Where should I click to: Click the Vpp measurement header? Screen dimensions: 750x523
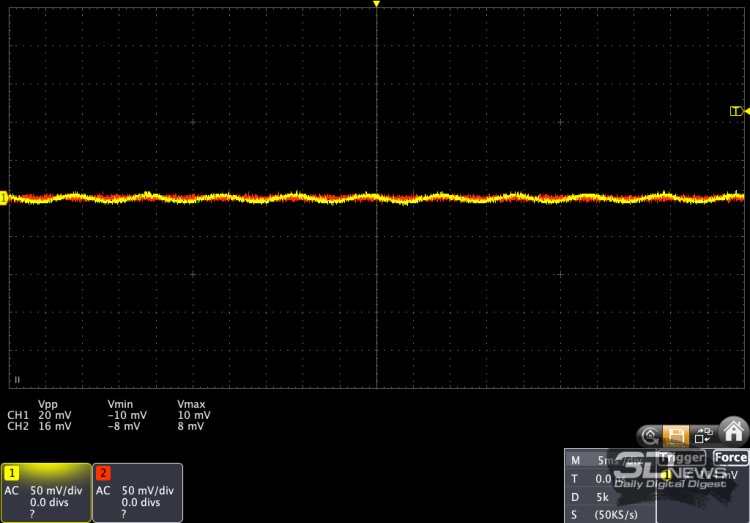[x=48, y=405]
